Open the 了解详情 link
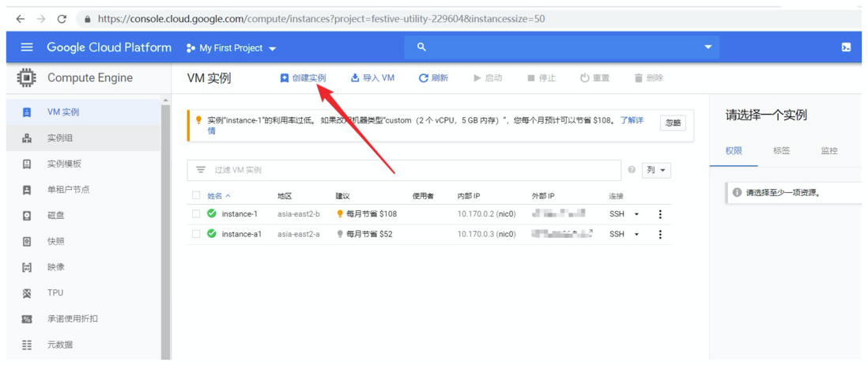868x366 pixels. tap(631, 120)
